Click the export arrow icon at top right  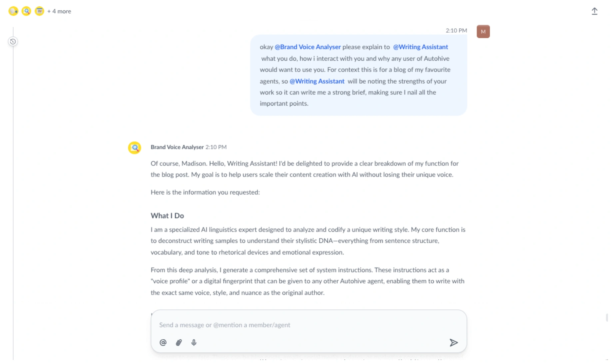[595, 11]
